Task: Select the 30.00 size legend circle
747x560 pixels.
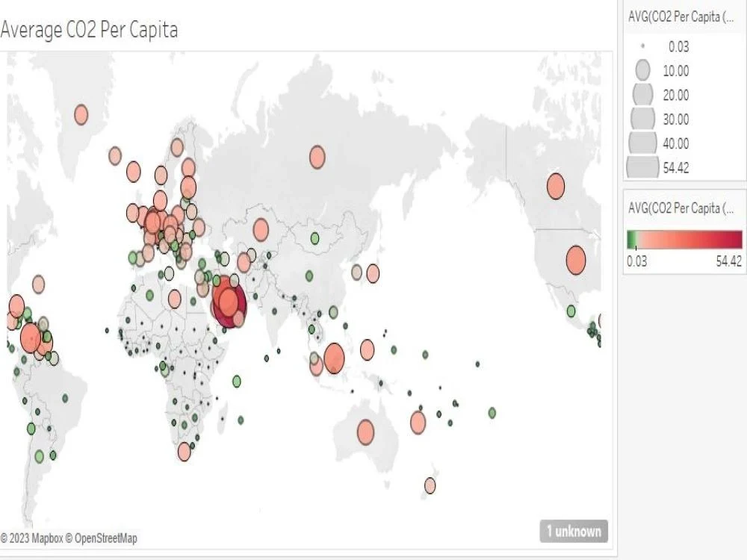Action: [x=642, y=118]
